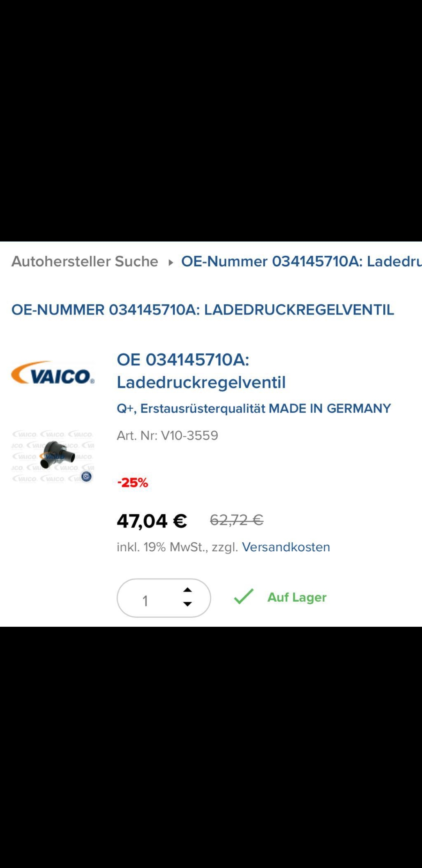Increase quantity with the up arrow

pyautogui.click(x=188, y=590)
